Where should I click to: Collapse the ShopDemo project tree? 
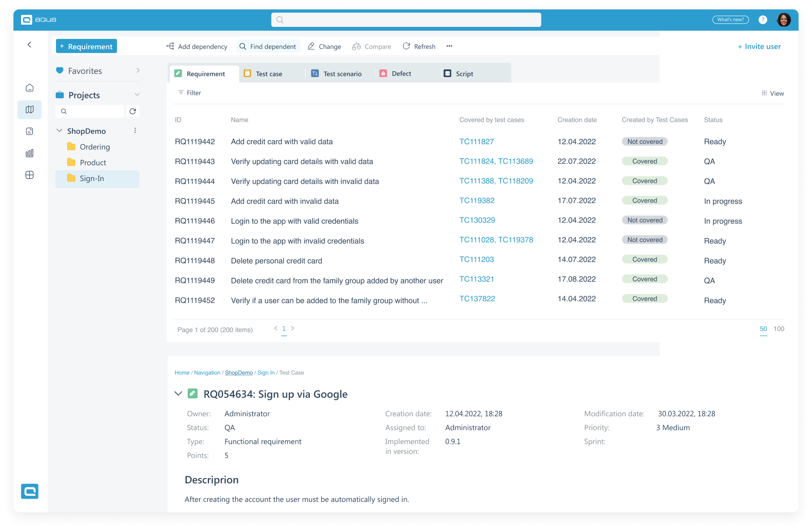coord(60,130)
